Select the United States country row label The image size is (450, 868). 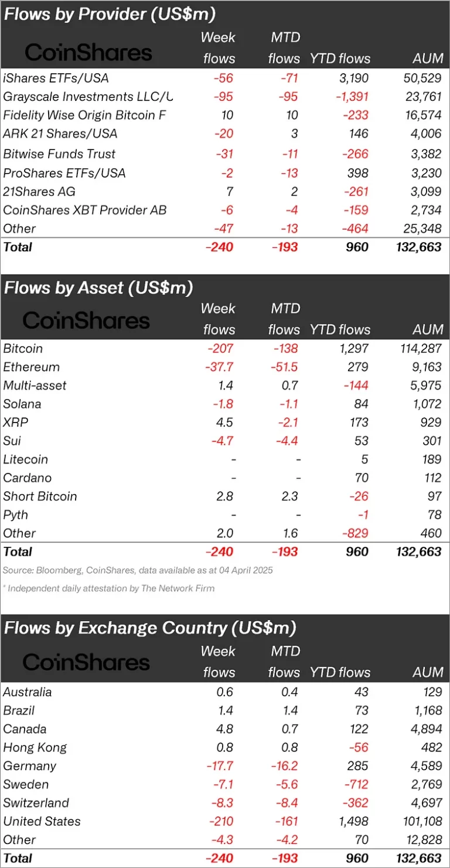click(42, 821)
